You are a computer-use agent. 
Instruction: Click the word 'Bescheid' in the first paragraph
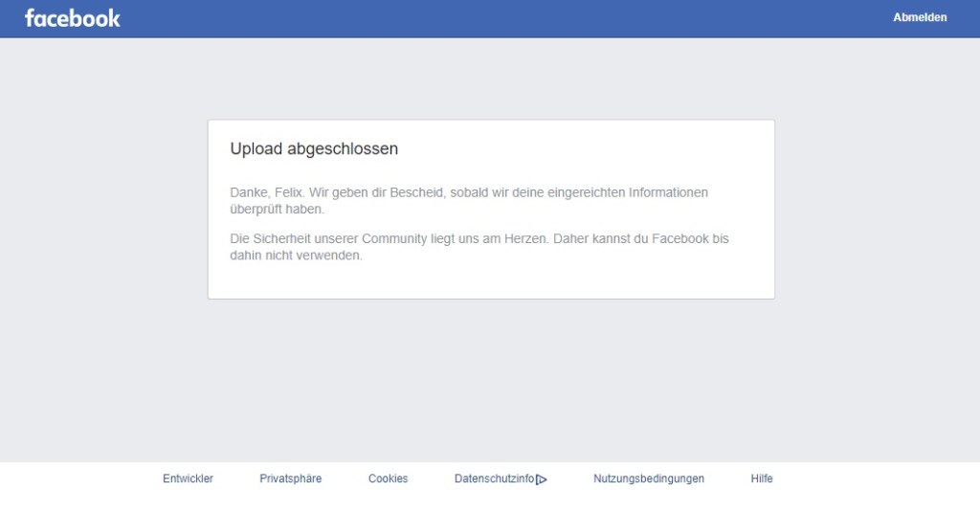(x=418, y=192)
